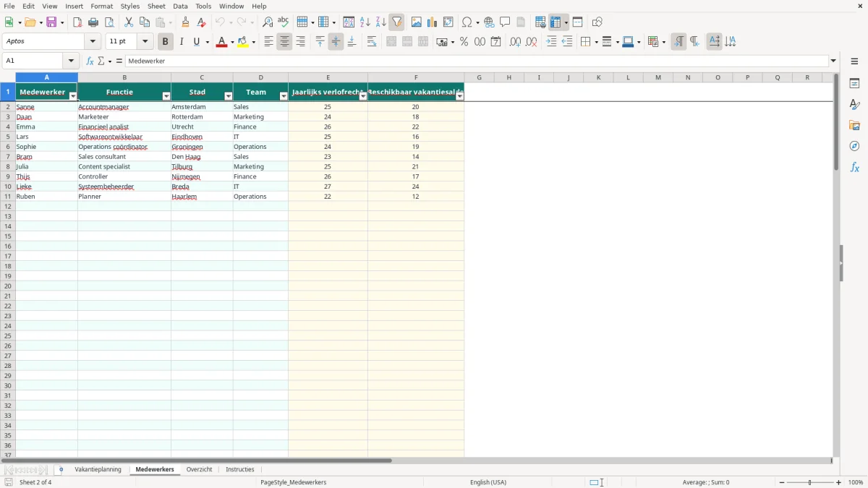Expand the formula bar
Viewport: 868px width, 488px height.
tap(833, 61)
